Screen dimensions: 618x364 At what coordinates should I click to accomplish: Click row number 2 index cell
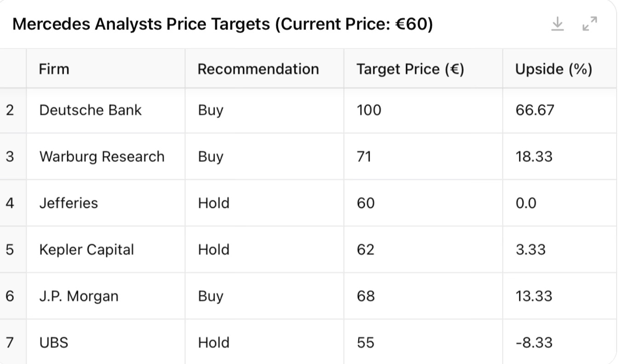click(x=10, y=110)
